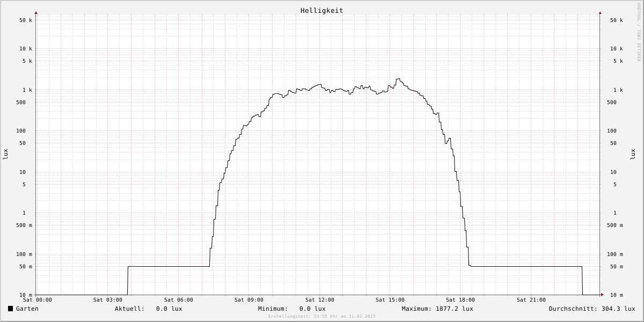Click the x-axis label "Sat 15:00"

pos(390,300)
